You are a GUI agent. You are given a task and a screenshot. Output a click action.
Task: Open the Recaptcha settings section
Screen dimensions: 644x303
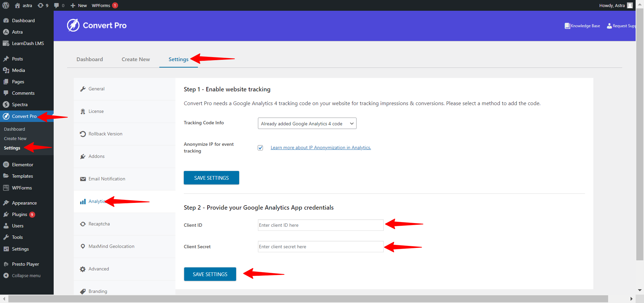point(124,224)
